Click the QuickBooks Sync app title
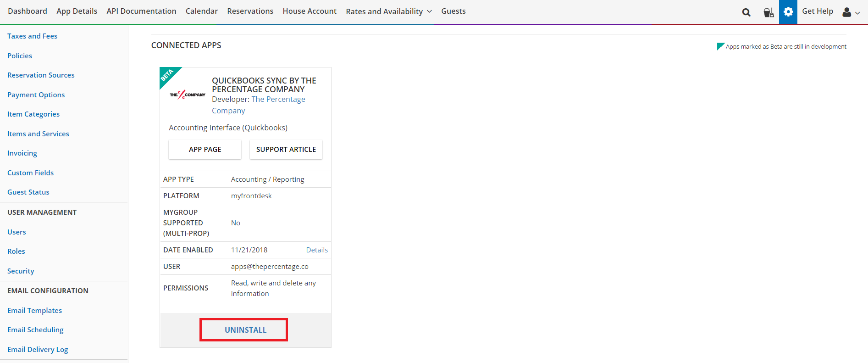Viewport: 868px width, 363px height. pyautogui.click(x=264, y=85)
